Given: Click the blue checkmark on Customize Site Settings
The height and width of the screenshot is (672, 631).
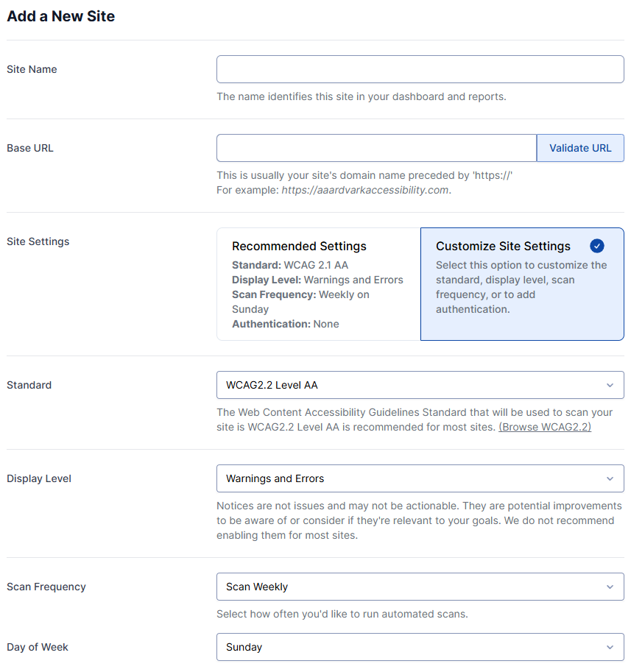Looking at the screenshot, I should [x=597, y=246].
